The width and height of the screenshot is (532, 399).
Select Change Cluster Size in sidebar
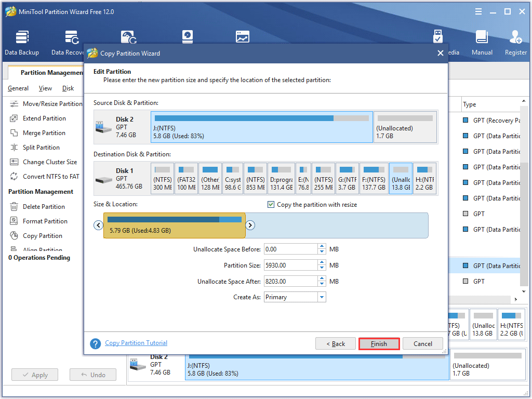(44, 162)
